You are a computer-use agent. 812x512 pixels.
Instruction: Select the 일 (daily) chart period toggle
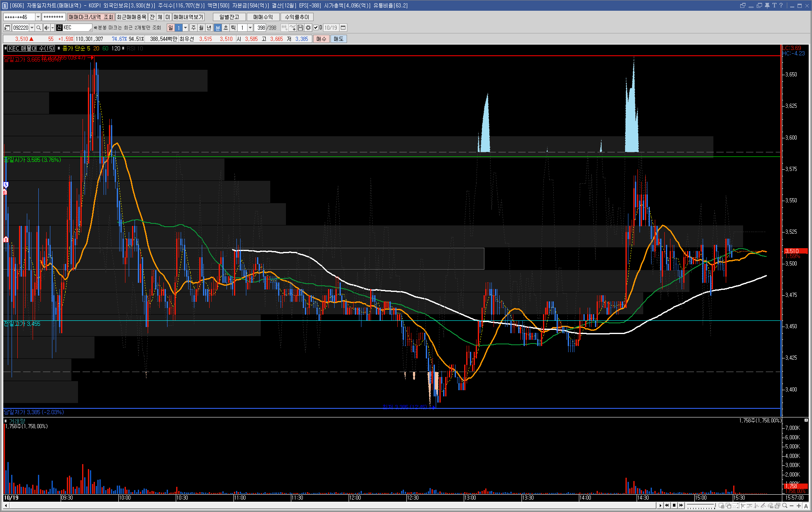170,28
